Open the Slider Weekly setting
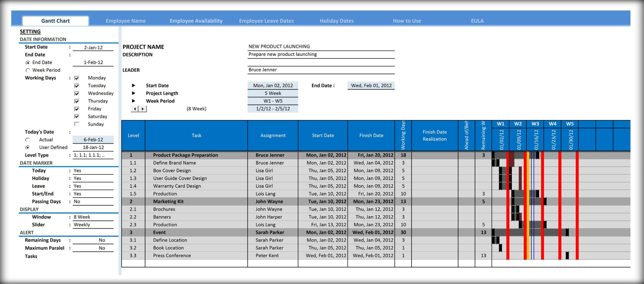The height and width of the screenshot is (284, 644). pos(93,225)
